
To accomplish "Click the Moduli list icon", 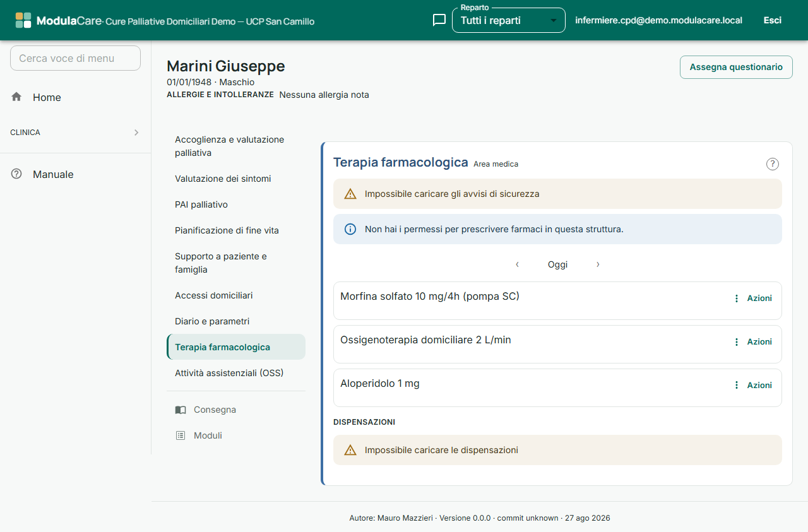I will point(181,435).
